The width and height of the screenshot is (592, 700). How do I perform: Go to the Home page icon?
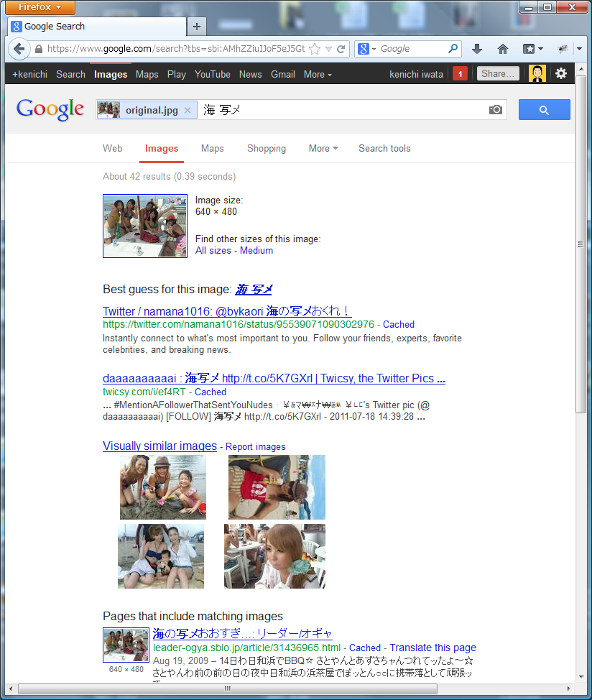click(x=503, y=49)
